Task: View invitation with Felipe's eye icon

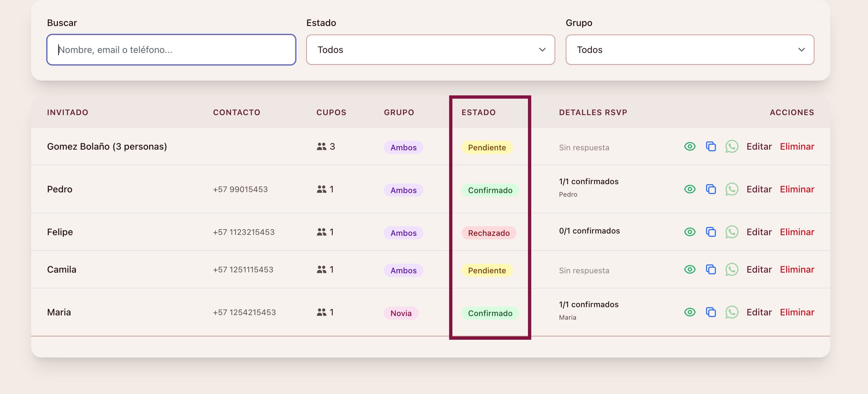Action: (x=689, y=232)
